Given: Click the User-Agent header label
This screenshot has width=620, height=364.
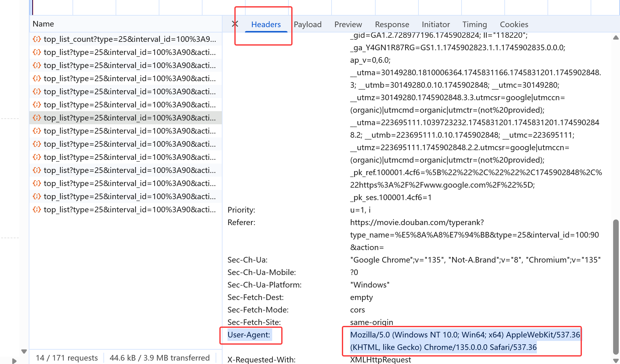Looking at the screenshot, I should [x=249, y=335].
